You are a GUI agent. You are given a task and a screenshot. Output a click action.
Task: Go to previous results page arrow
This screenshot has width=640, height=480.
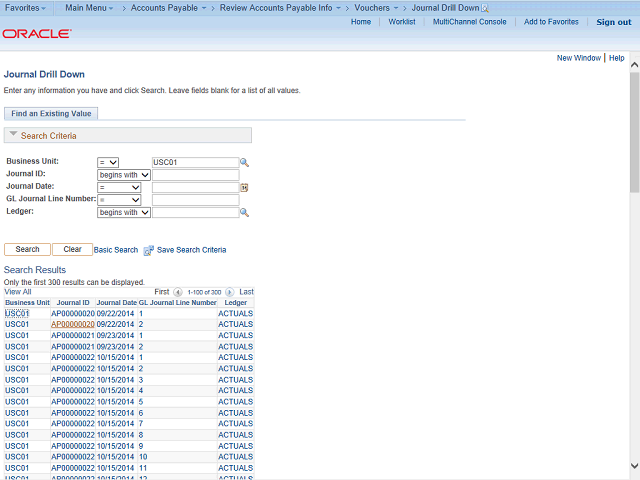pyautogui.click(x=178, y=292)
